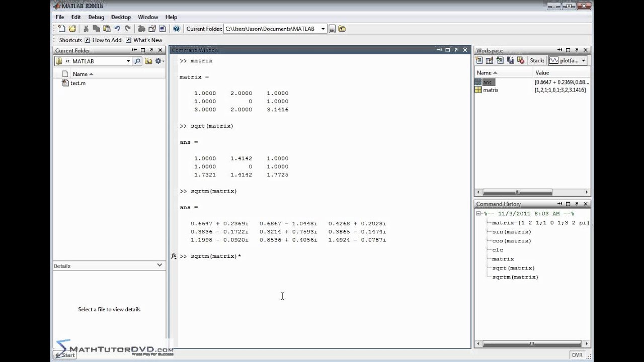The image size is (644, 362).
Task: Maximize the Command Window panel
Action: pyautogui.click(x=447, y=50)
